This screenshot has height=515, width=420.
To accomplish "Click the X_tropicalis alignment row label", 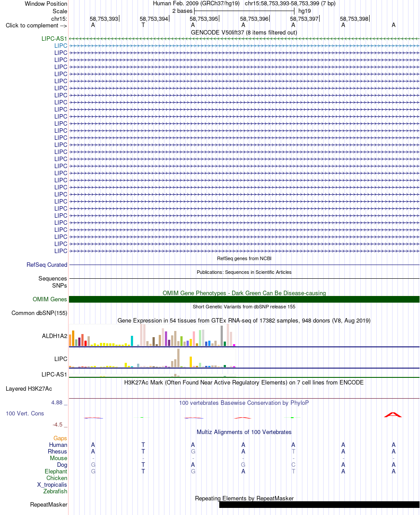I will point(52,485).
